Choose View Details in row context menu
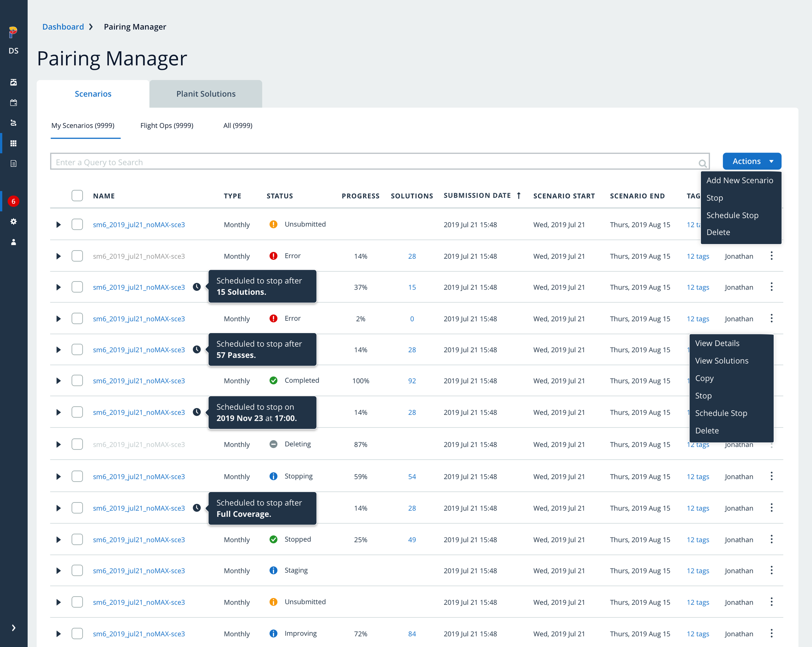Image resolution: width=812 pixels, height=647 pixels. coord(717,343)
